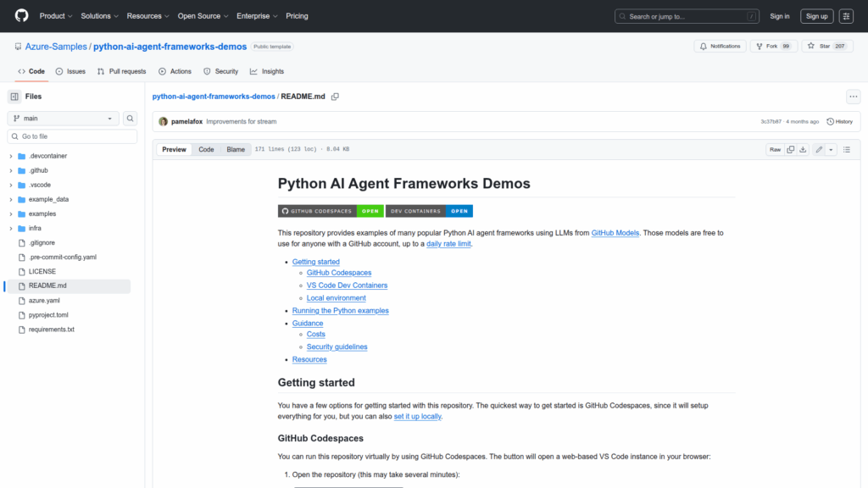Click the Sign up button
Viewport: 868px width, 488px height.
(816, 16)
